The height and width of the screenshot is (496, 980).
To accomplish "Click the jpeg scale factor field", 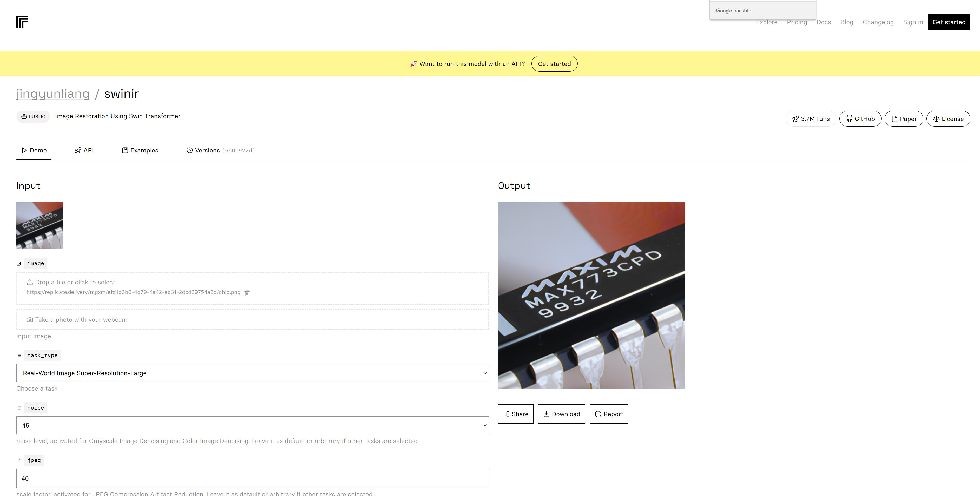I will pyautogui.click(x=252, y=478).
